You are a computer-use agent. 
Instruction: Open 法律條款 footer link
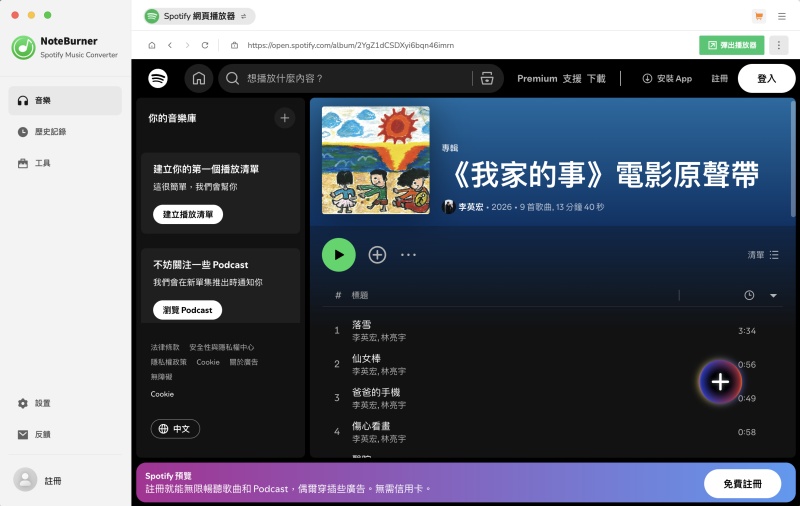coord(165,347)
